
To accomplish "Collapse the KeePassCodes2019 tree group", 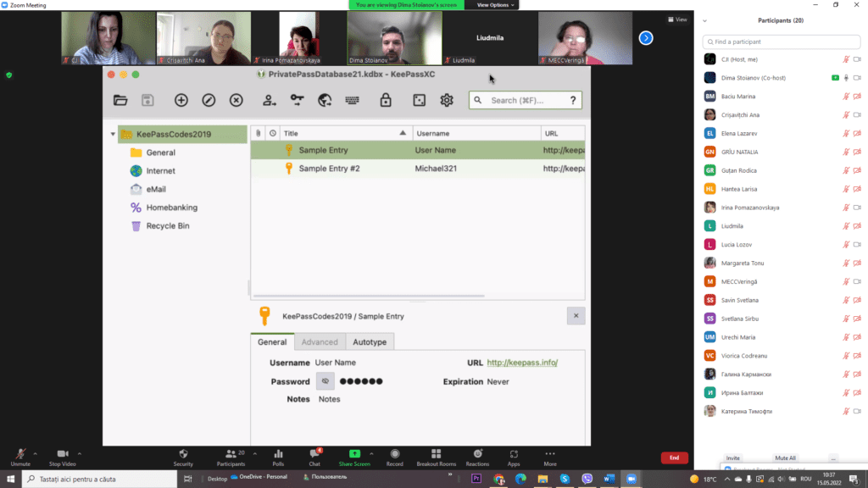I will (113, 134).
